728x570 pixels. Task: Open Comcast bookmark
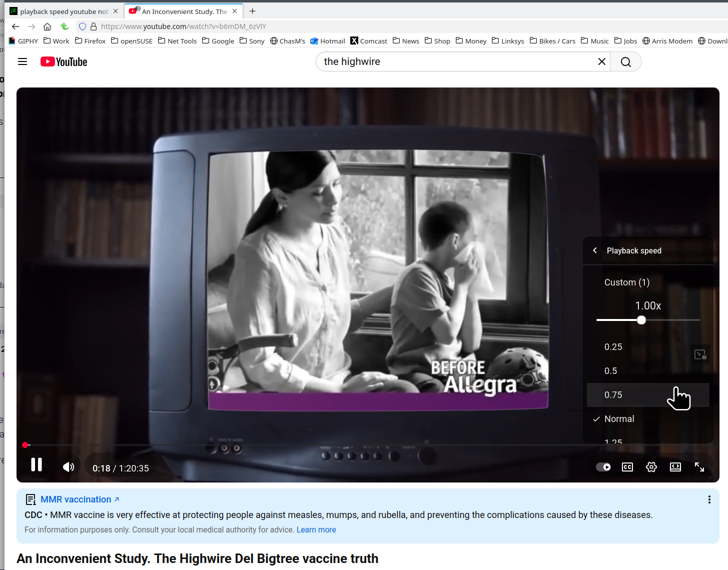tap(369, 41)
